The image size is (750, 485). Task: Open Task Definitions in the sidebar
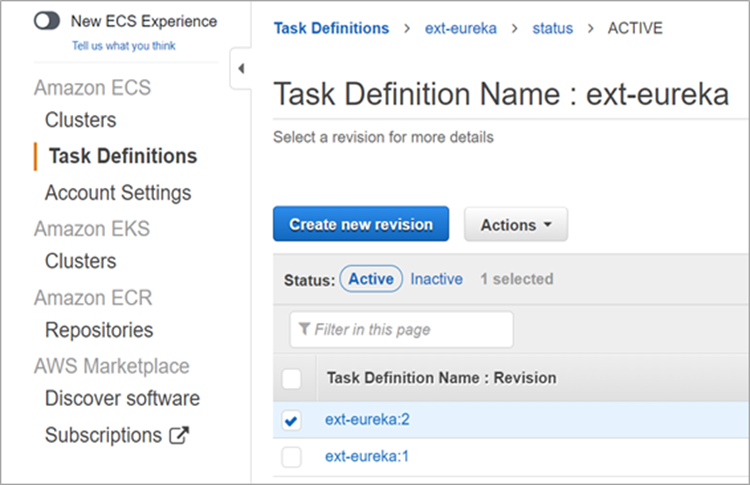[x=122, y=156]
